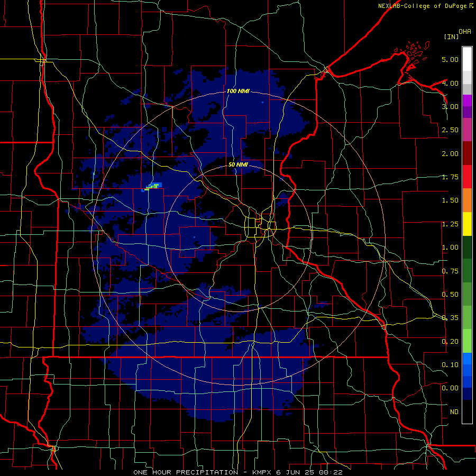This screenshot has width=476, height=476.
Task: Click the bright red 1.75 legend swatch
Action: click(x=467, y=177)
